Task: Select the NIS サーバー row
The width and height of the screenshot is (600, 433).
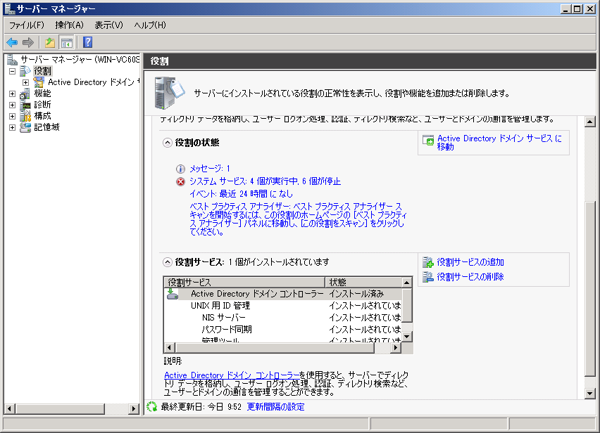Action: point(282,317)
